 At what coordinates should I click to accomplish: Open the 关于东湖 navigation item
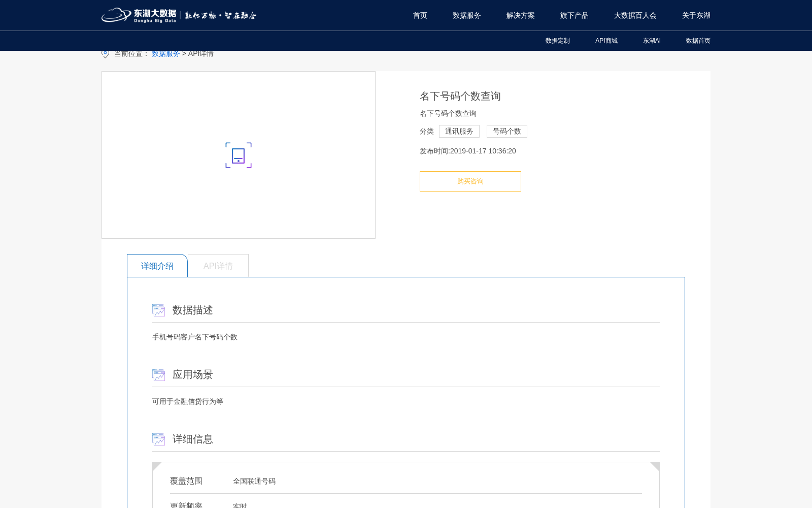pyautogui.click(x=696, y=15)
